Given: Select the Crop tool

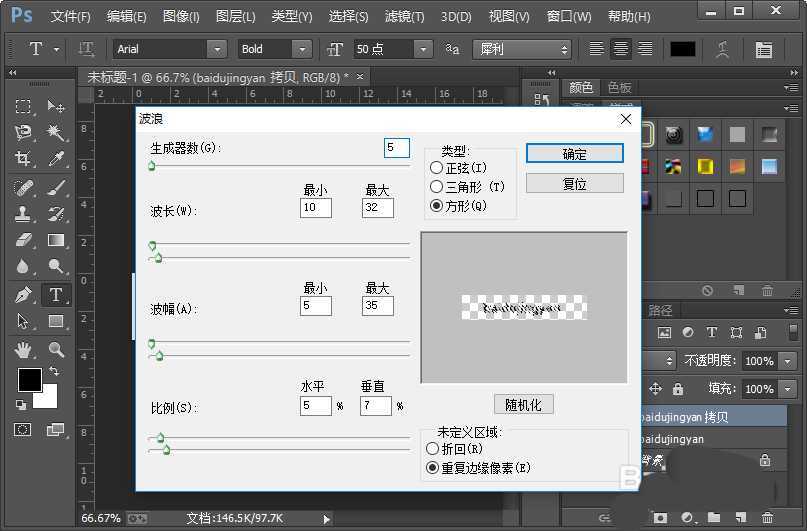Looking at the screenshot, I should tap(24, 159).
